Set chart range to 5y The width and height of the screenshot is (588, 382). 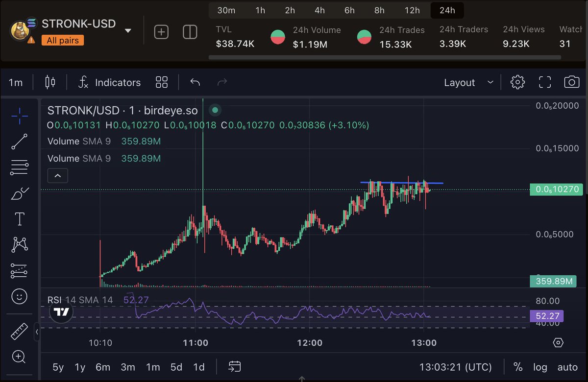[58, 367]
